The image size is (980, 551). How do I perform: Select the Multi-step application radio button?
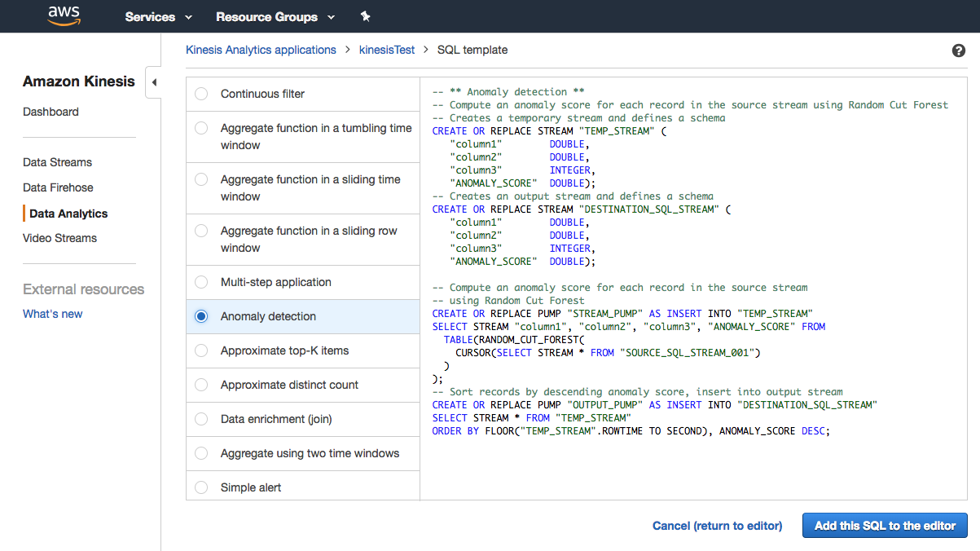point(201,282)
